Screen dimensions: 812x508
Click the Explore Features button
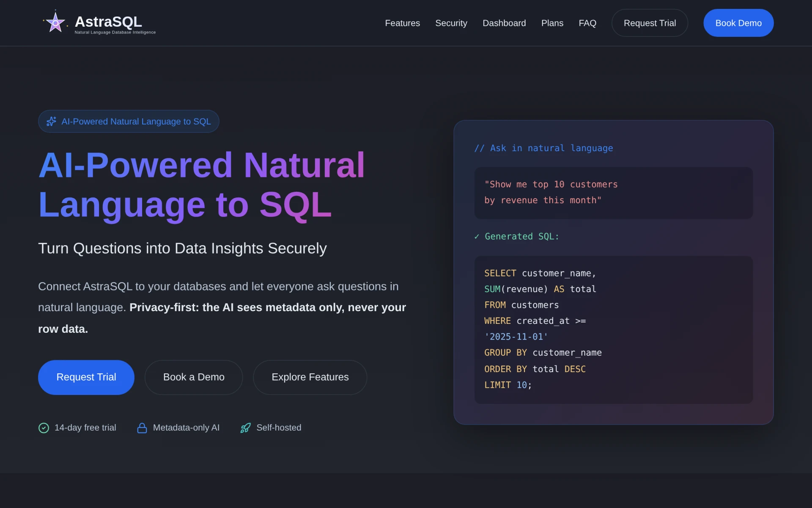[310, 377]
